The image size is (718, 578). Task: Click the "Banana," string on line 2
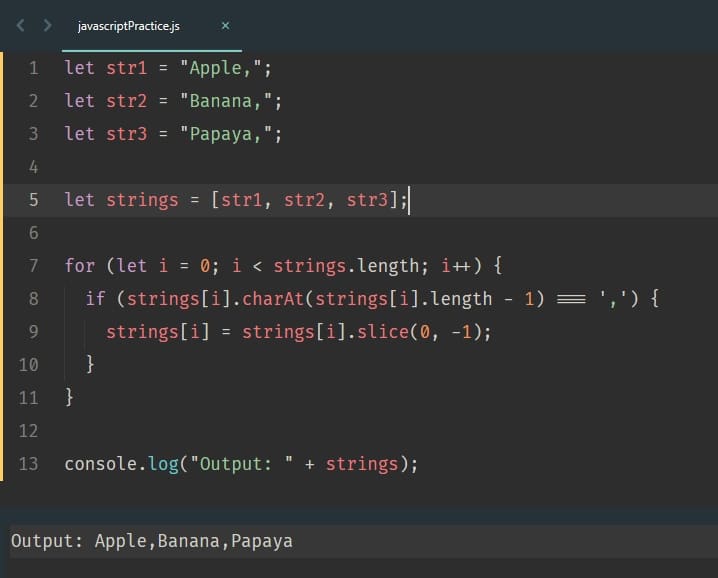[226, 101]
